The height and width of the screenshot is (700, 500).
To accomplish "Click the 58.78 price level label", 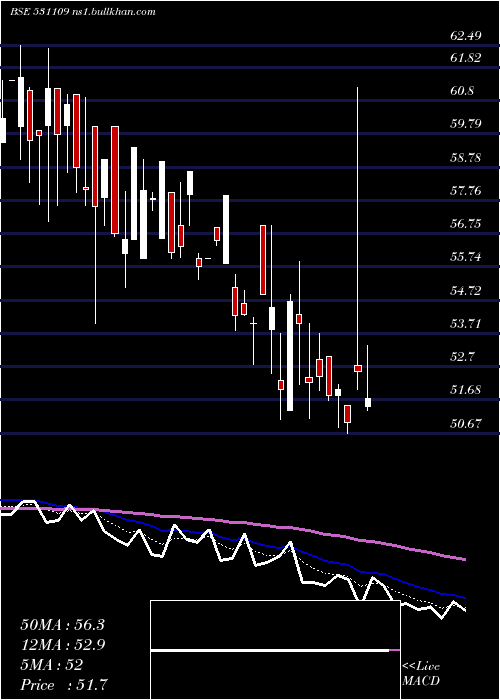I will (x=466, y=158).
